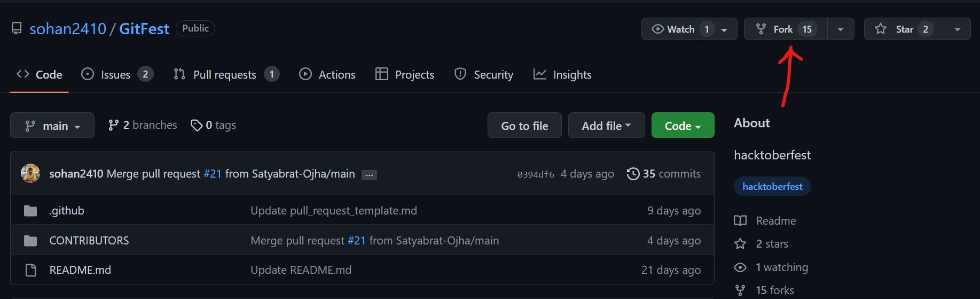Screen dimensions: 980x299
Task: Open pull request #21 link in commit header
Action: [213, 174]
